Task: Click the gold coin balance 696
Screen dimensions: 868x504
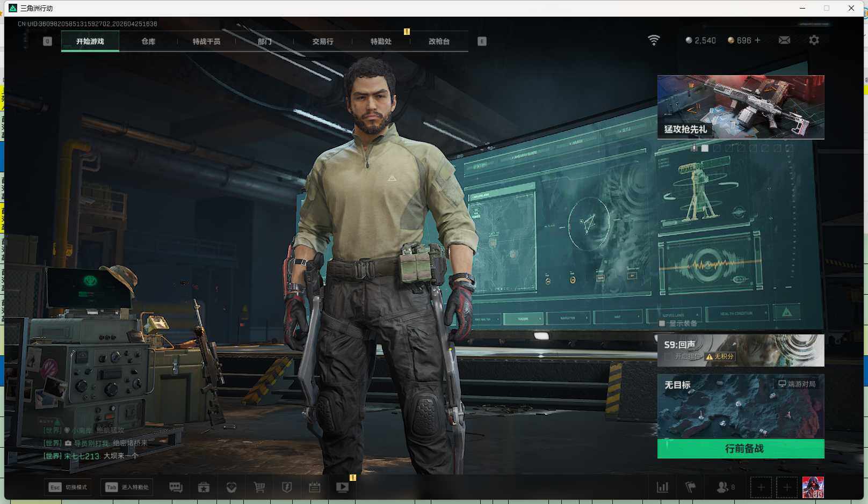Action: (739, 40)
